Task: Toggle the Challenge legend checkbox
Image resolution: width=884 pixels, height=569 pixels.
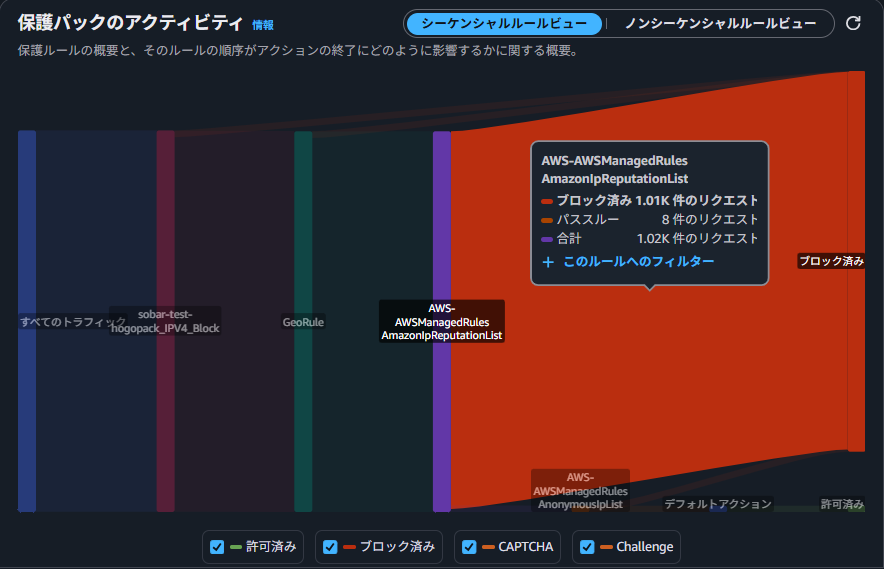Action: coord(587,547)
